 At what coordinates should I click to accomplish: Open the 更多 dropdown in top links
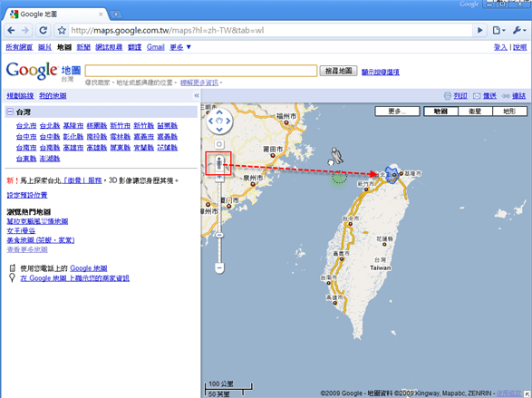point(180,47)
